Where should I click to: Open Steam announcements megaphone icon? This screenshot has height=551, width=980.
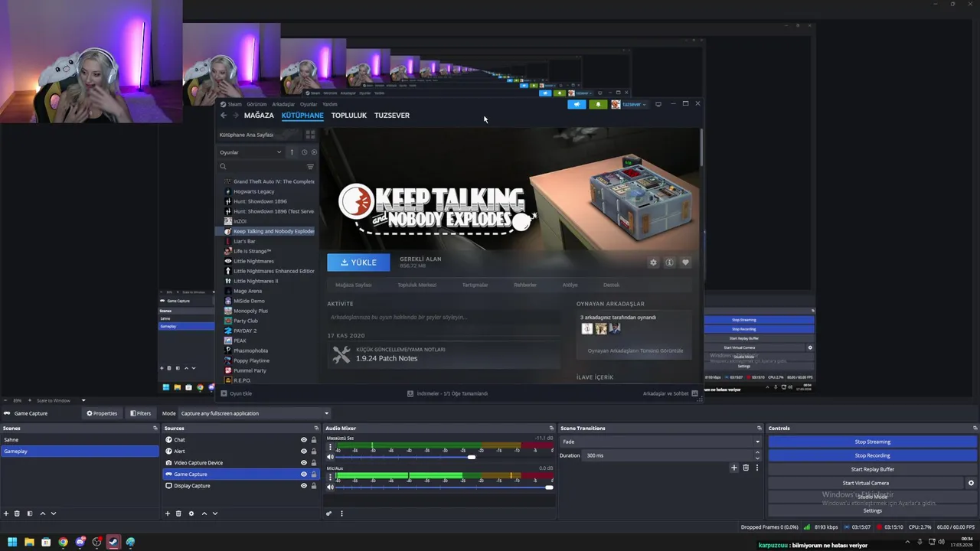[x=577, y=104]
